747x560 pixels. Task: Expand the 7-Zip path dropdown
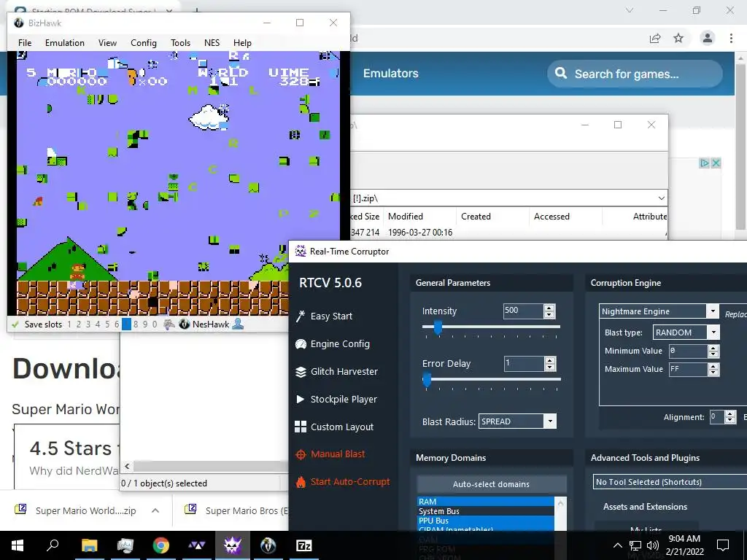661,198
